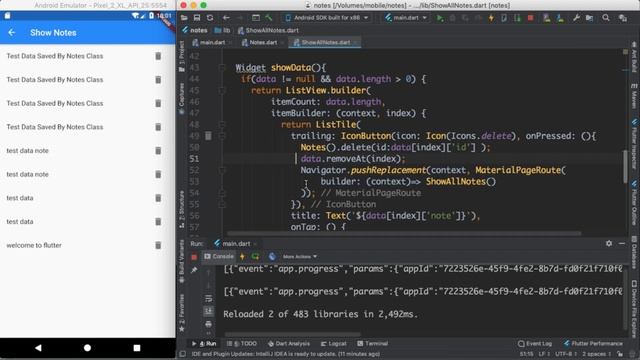Click the delete gutter icon on line 49
Viewport: 640px width, 360px height.
click(208, 136)
